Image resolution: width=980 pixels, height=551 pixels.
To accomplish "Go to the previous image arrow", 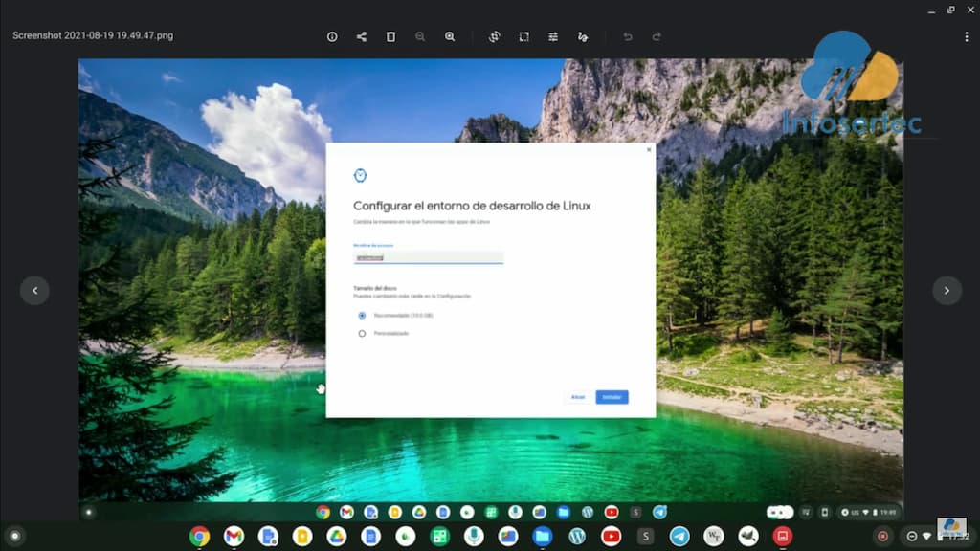I will tap(34, 291).
